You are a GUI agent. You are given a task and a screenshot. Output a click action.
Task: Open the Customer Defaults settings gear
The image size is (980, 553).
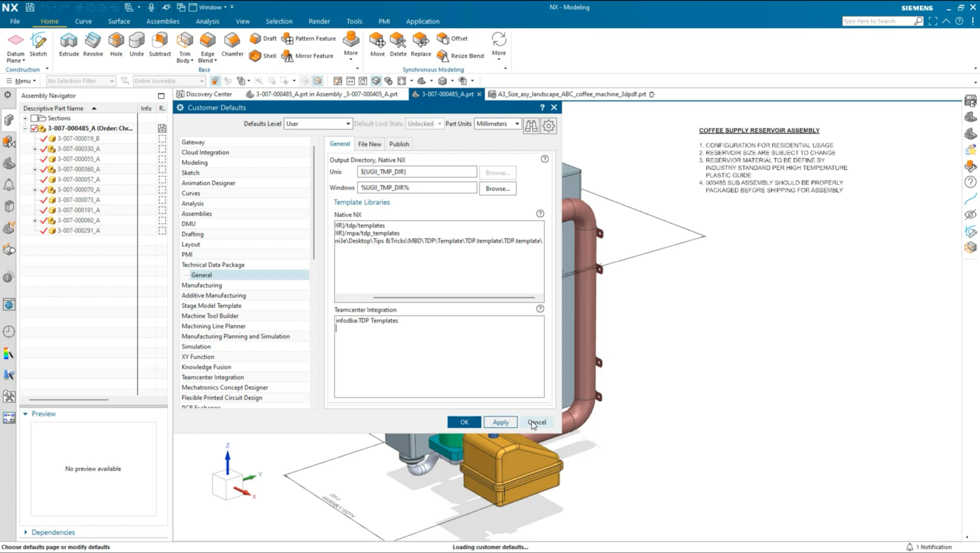click(x=548, y=125)
